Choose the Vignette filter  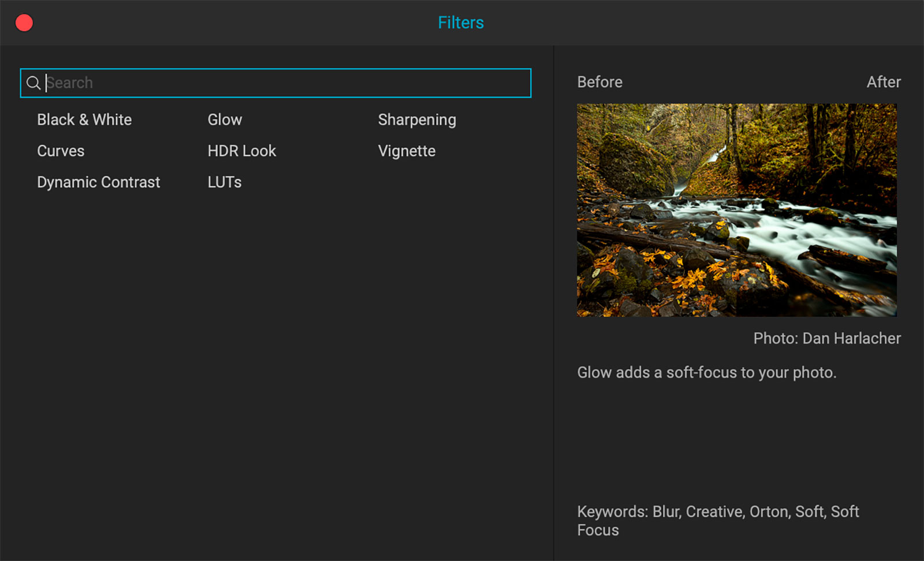407,151
